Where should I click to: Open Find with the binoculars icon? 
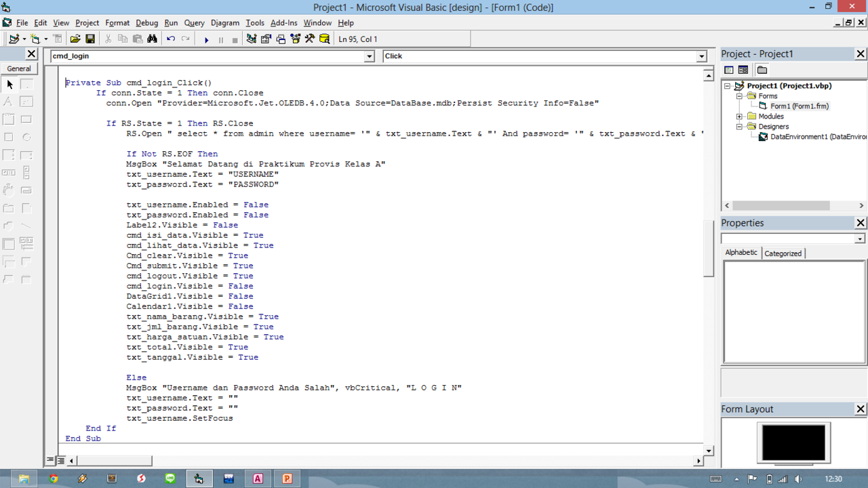[152, 39]
